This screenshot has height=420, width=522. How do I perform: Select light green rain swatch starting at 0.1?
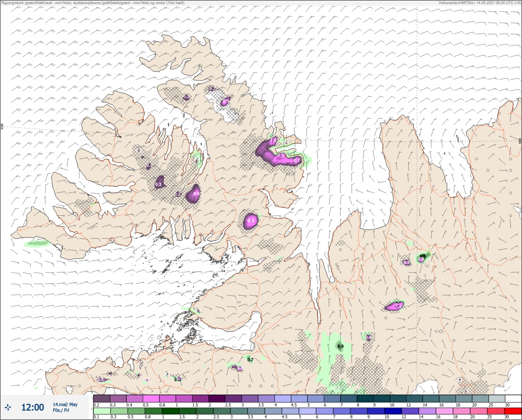coord(102,411)
